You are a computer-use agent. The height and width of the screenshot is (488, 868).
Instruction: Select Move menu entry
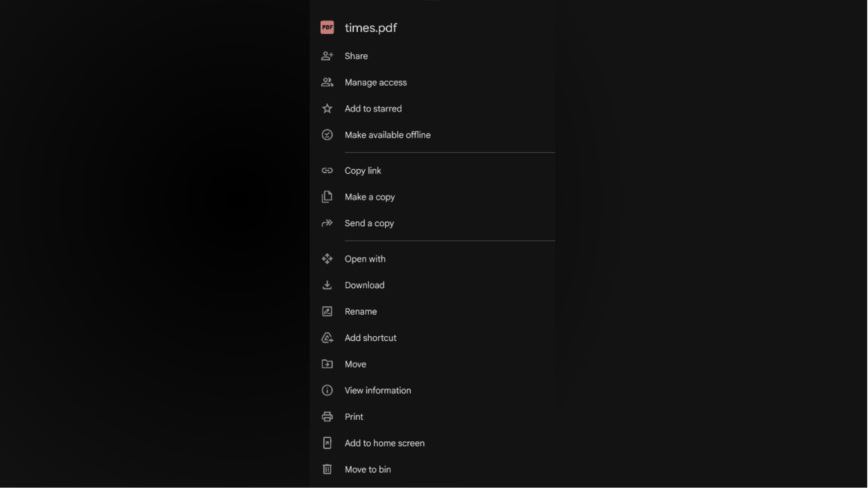(x=355, y=364)
